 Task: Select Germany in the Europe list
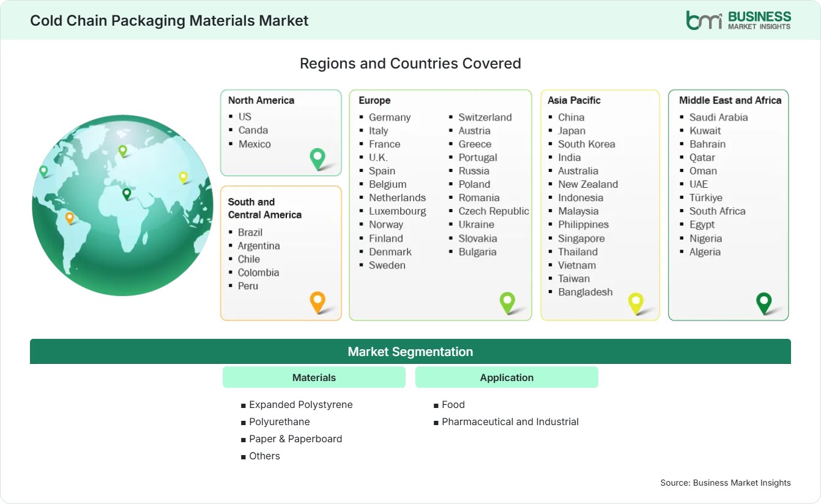pos(390,117)
